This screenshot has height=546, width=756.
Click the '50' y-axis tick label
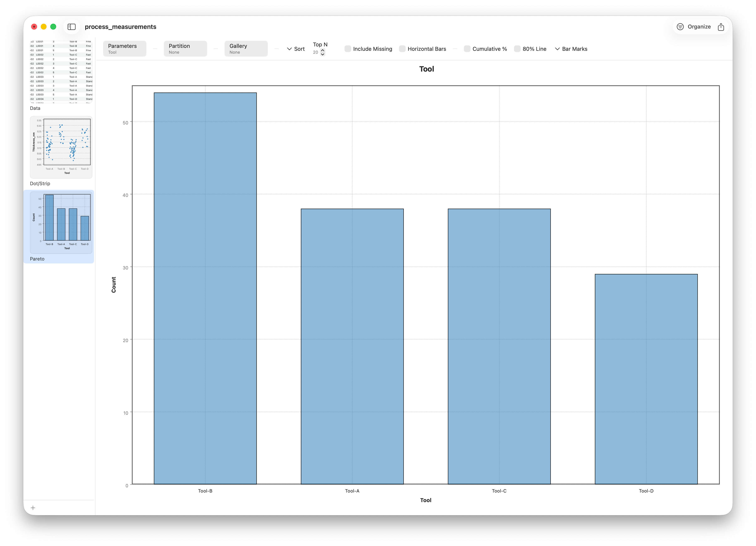pyautogui.click(x=125, y=122)
